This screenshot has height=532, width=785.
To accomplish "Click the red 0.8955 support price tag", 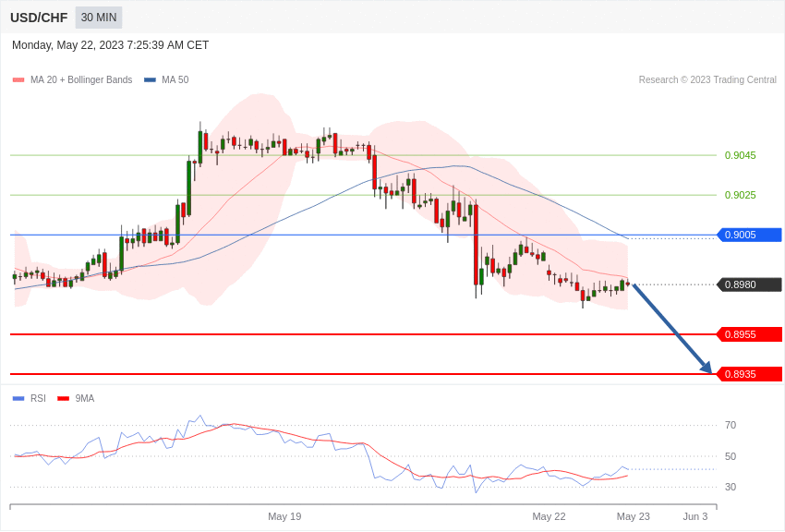I will pos(750,334).
